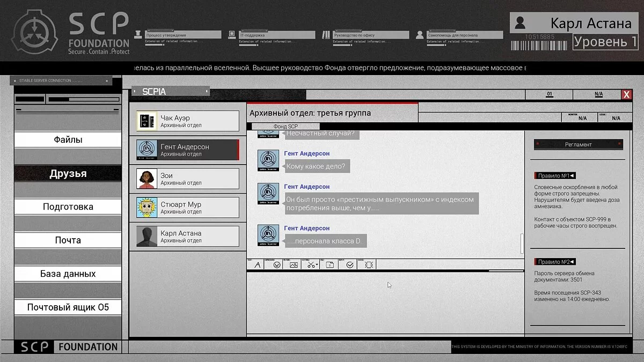Open IT-поддержка link
Viewport: 644px width, 362px height.
(276, 35)
